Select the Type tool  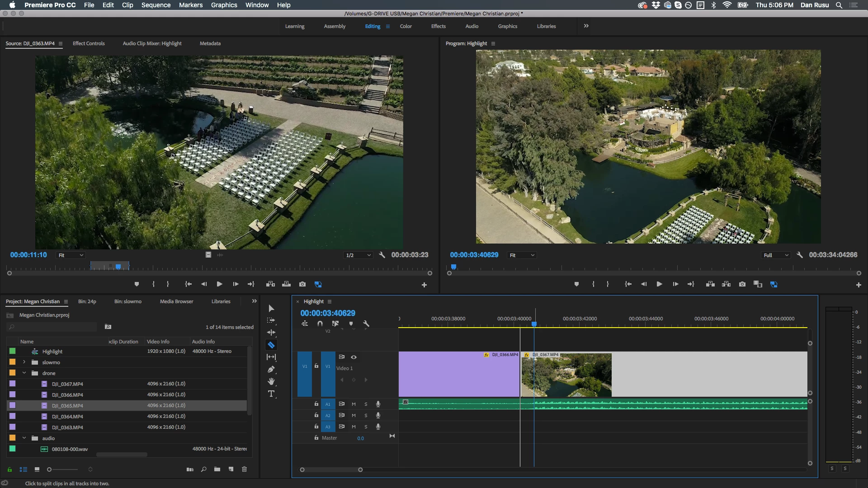[x=271, y=394]
